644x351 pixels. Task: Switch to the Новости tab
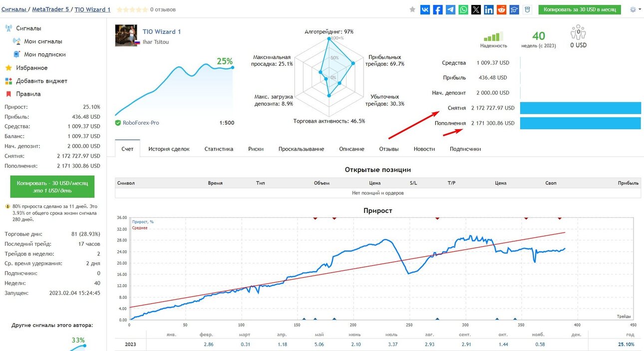point(424,149)
